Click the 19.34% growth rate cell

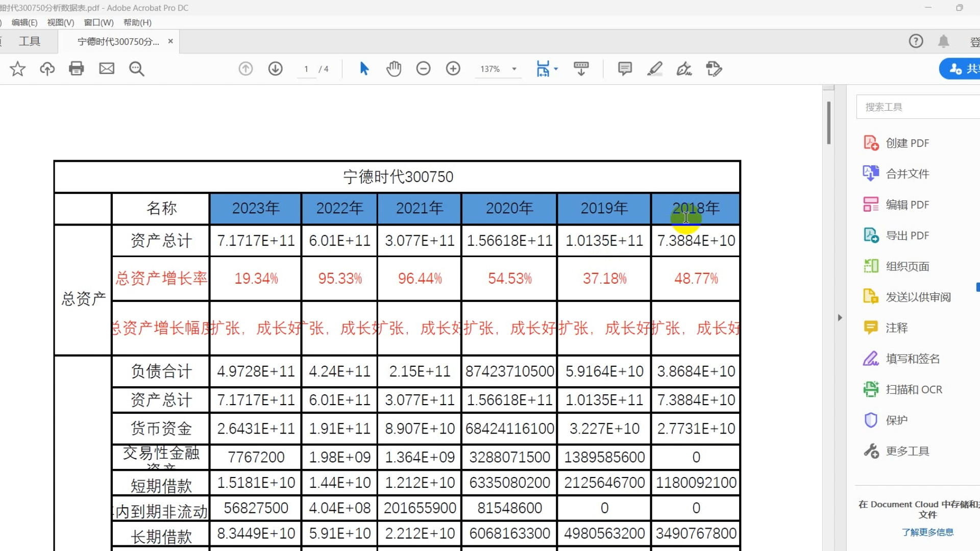[256, 278]
